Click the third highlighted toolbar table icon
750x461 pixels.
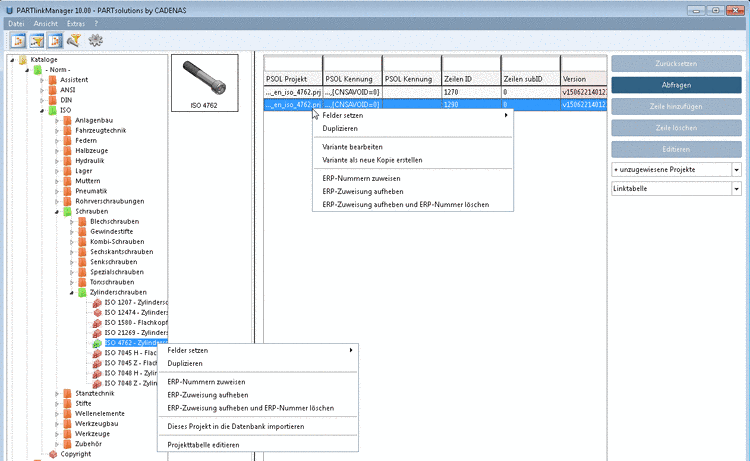pyautogui.click(x=55, y=41)
